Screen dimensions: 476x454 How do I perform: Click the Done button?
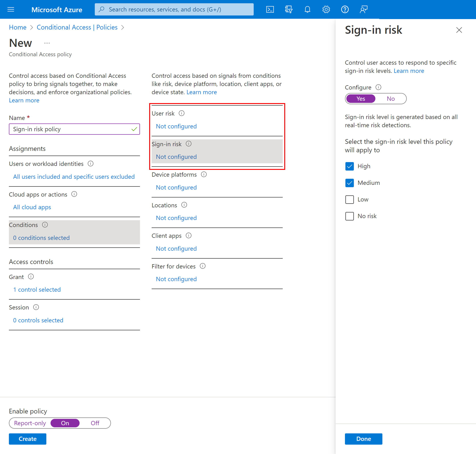click(364, 438)
